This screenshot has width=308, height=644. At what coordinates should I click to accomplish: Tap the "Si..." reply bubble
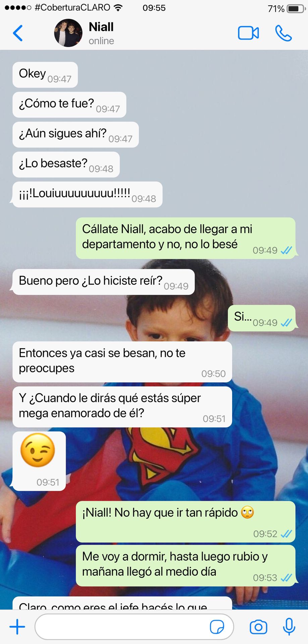point(262,318)
